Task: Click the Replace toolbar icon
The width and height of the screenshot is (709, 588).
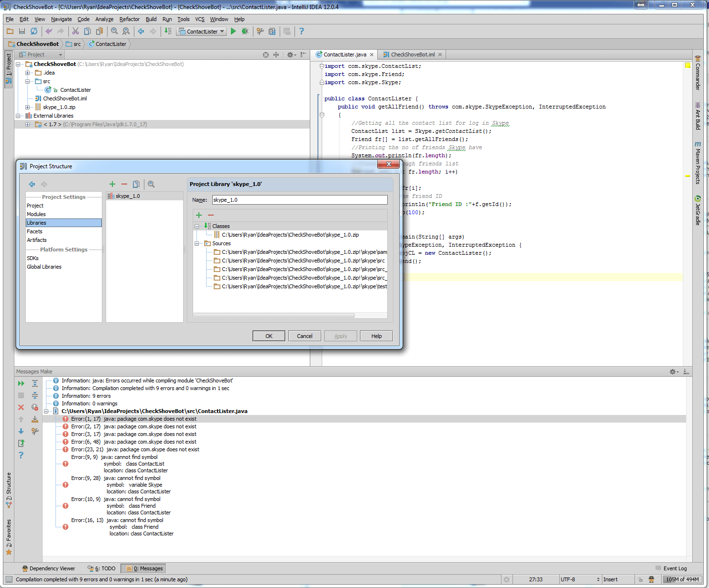Action: coord(126,31)
